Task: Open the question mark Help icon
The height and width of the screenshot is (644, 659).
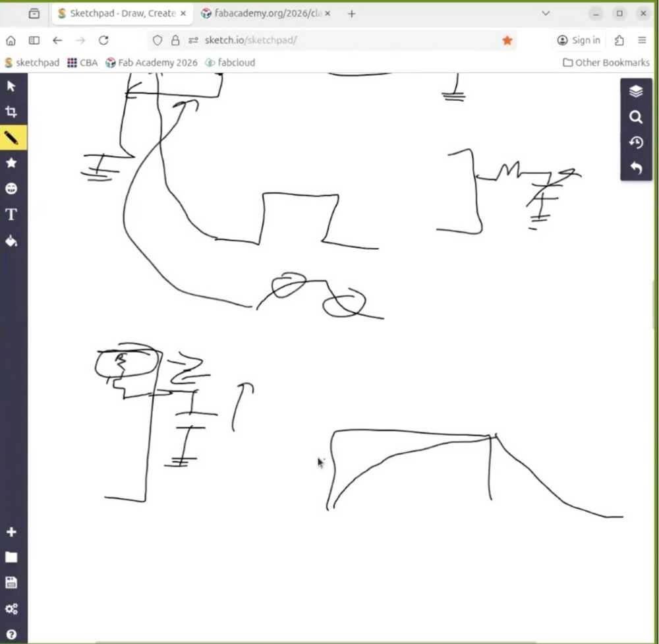Action: coord(11,634)
